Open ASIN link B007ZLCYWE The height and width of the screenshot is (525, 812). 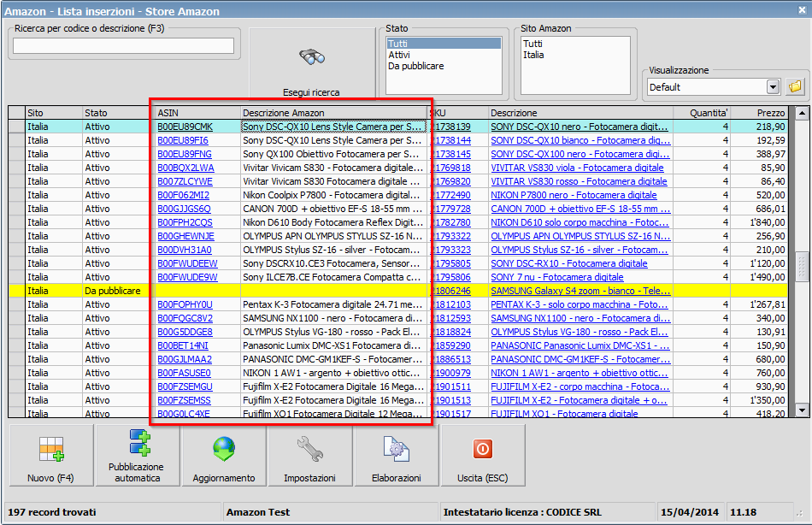[185, 181]
